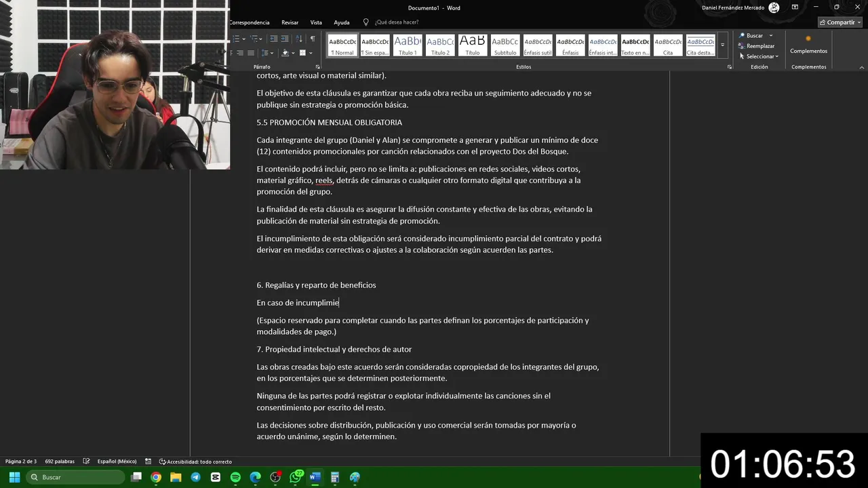Open shading color dropdown arrow
Viewport: 868px width, 488px height.
(x=293, y=53)
